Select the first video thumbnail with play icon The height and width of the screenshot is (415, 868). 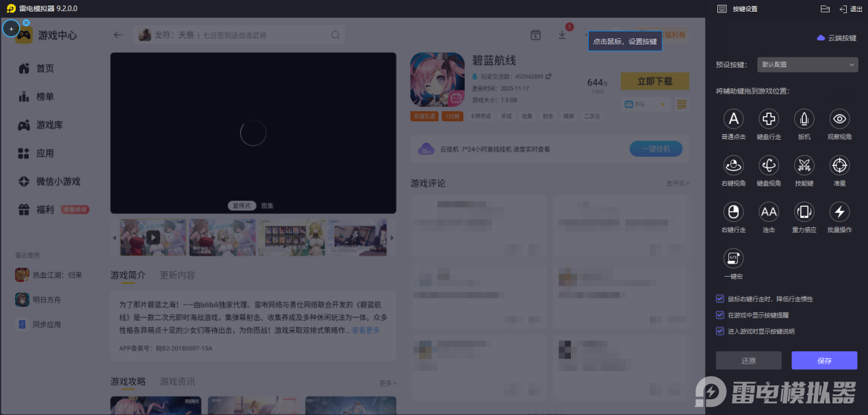153,238
